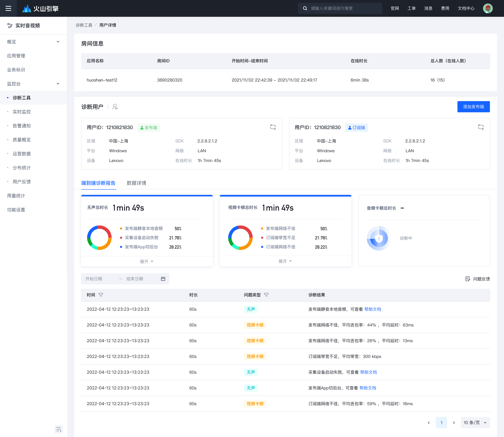Image resolution: width=504 pixels, height=437 pixels.
Task: Select page 1 in pagination
Action: point(441,423)
